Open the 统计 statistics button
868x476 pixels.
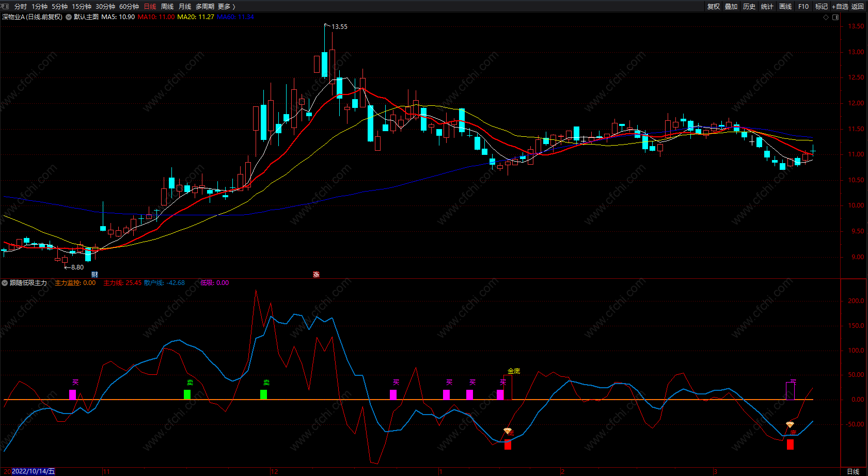click(x=767, y=7)
